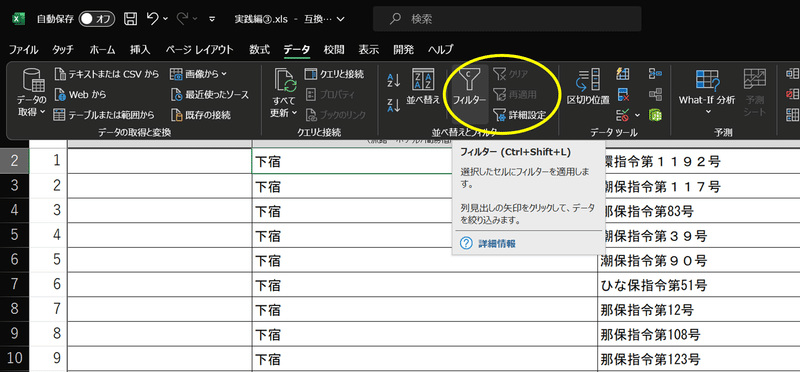The width and height of the screenshot is (800, 372).
Task: Sort descending with the Z-A icon
Action: [x=393, y=105]
